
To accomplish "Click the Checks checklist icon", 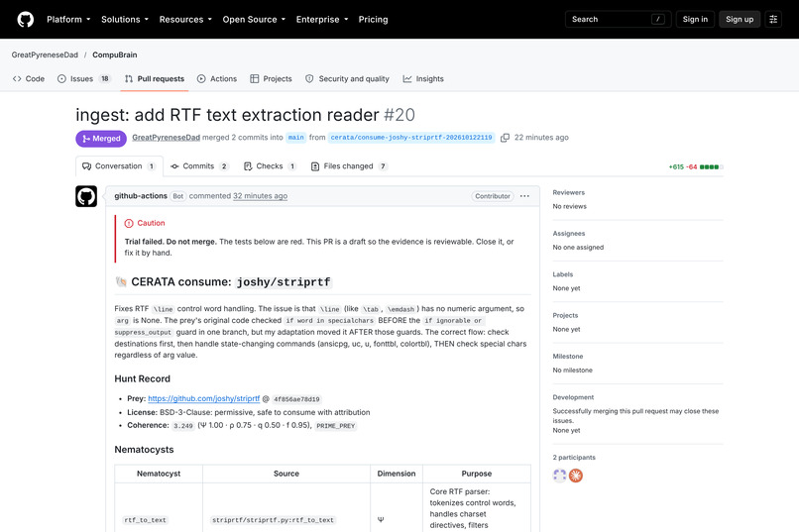I will pos(248,166).
